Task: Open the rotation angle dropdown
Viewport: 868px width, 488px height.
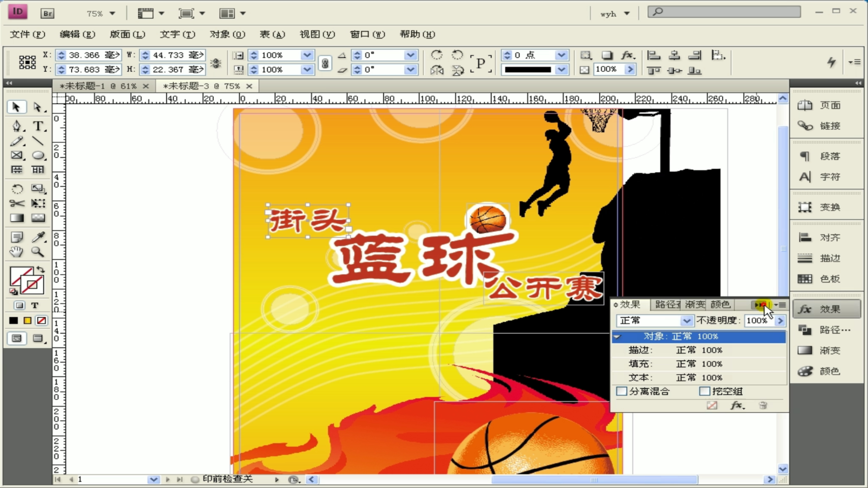Action: click(x=410, y=55)
